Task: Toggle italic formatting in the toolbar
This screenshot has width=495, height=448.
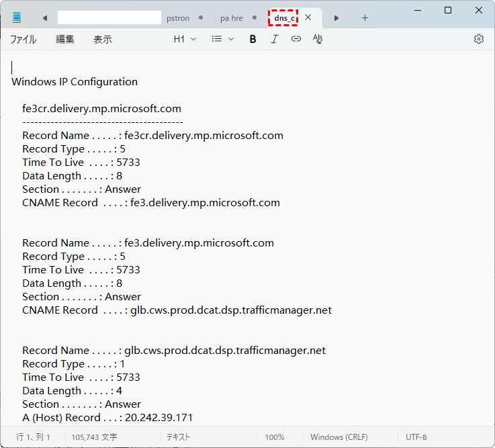Action: point(274,39)
